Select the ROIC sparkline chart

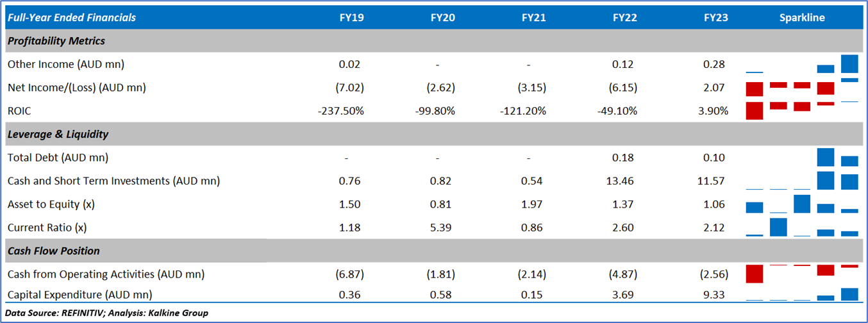click(x=802, y=110)
